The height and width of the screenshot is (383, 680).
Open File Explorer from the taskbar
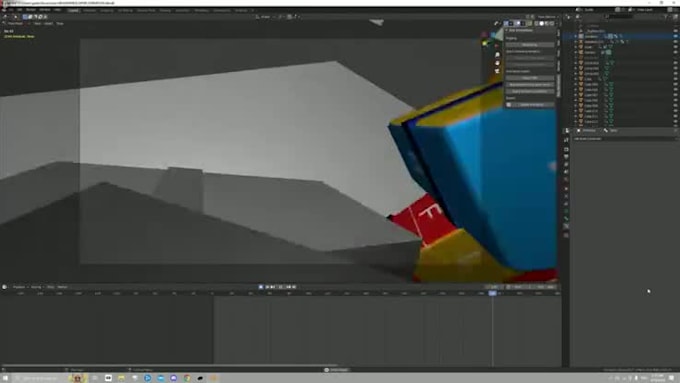[x=121, y=378]
